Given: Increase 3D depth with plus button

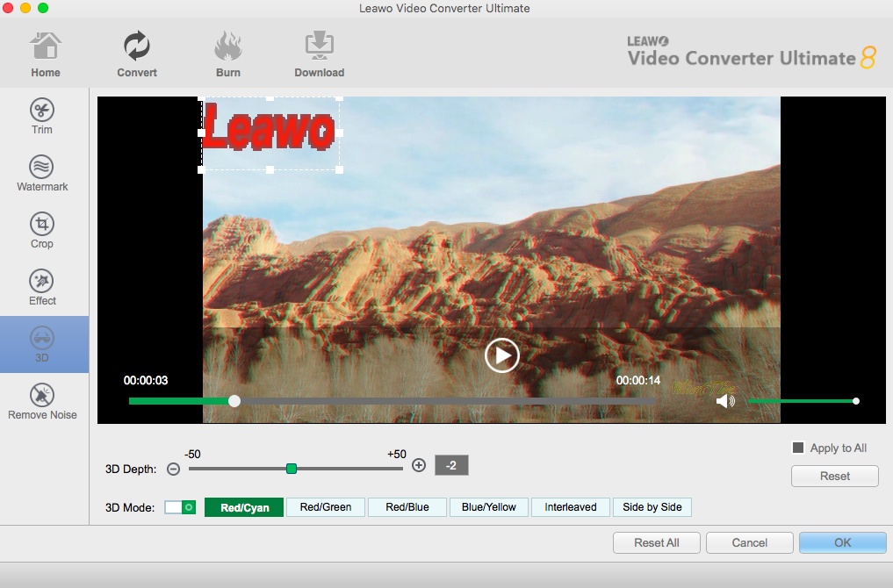Looking at the screenshot, I should coord(419,466).
